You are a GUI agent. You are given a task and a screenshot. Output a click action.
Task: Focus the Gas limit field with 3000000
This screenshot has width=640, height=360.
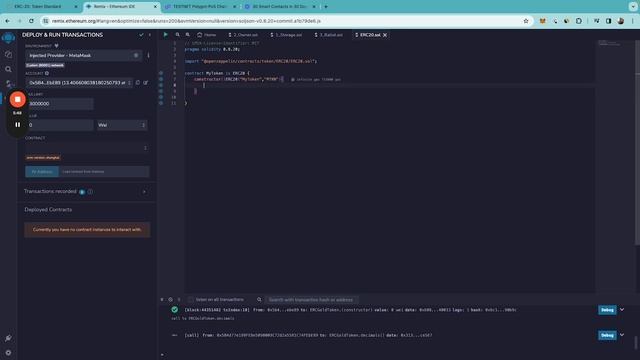tap(60, 104)
